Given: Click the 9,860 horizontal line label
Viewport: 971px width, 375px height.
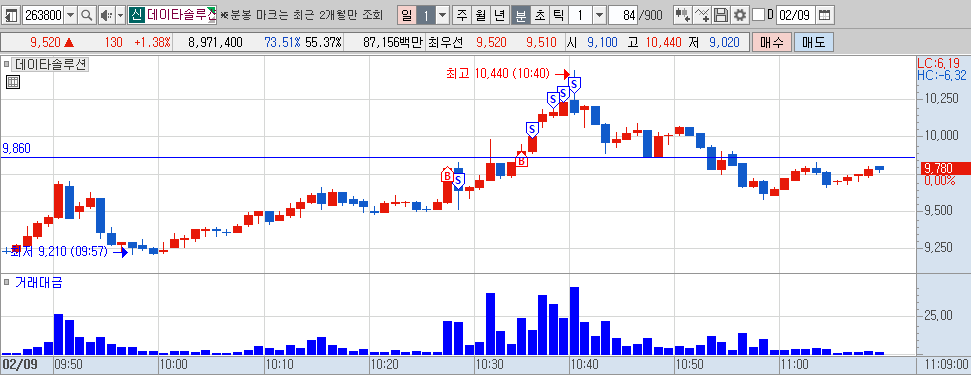Looking at the screenshot, I should pos(17,149).
